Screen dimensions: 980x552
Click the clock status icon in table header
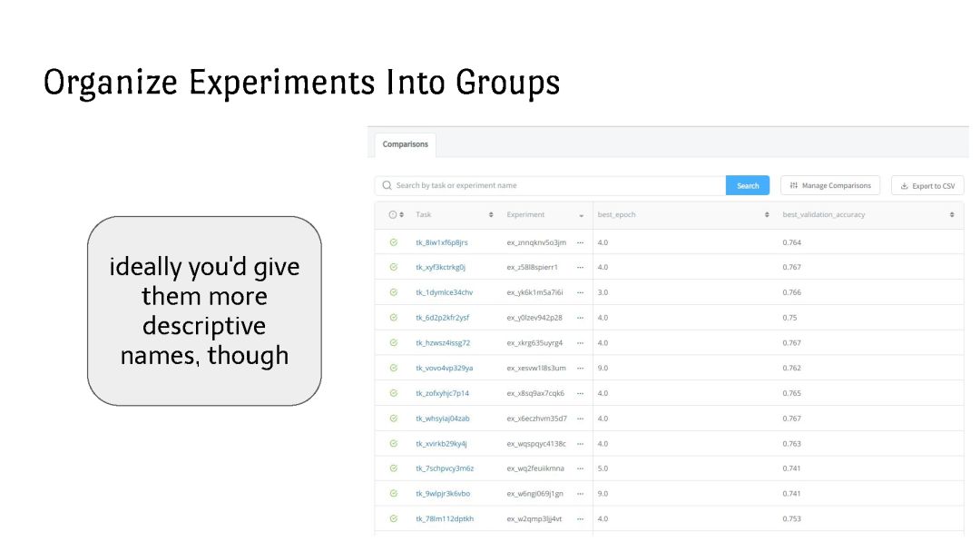(x=393, y=215)
